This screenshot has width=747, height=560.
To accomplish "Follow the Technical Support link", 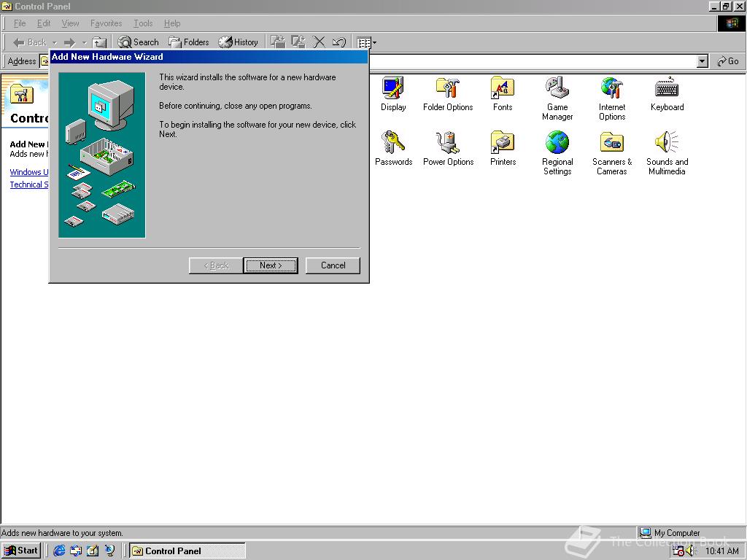I will click(x=29, y=184).
